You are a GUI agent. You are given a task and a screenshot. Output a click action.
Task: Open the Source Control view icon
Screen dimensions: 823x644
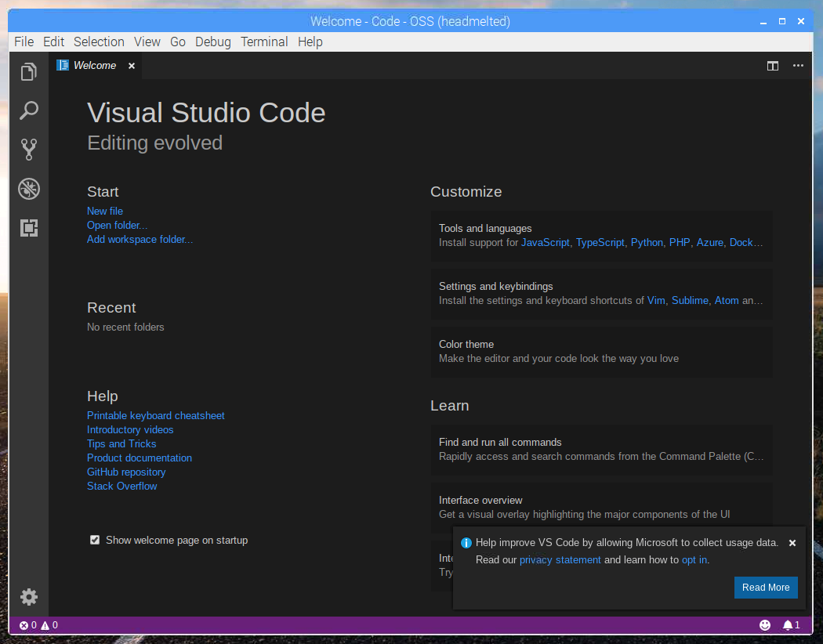pos(29,150)
